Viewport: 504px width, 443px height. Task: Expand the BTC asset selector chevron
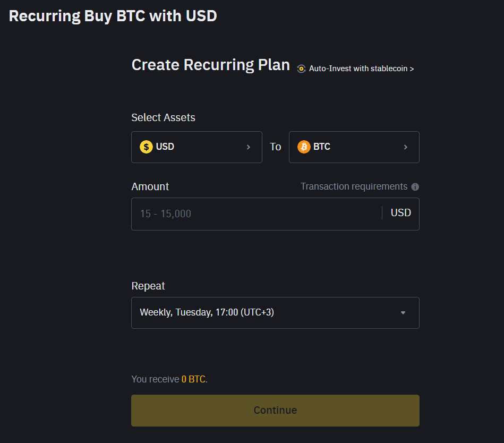[406, 147]
